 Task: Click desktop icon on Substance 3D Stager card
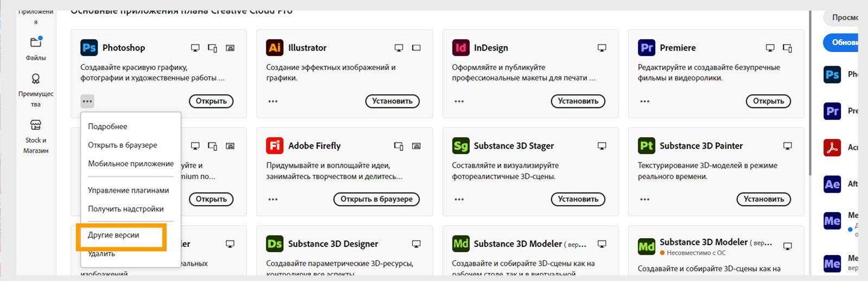(602, 146)
